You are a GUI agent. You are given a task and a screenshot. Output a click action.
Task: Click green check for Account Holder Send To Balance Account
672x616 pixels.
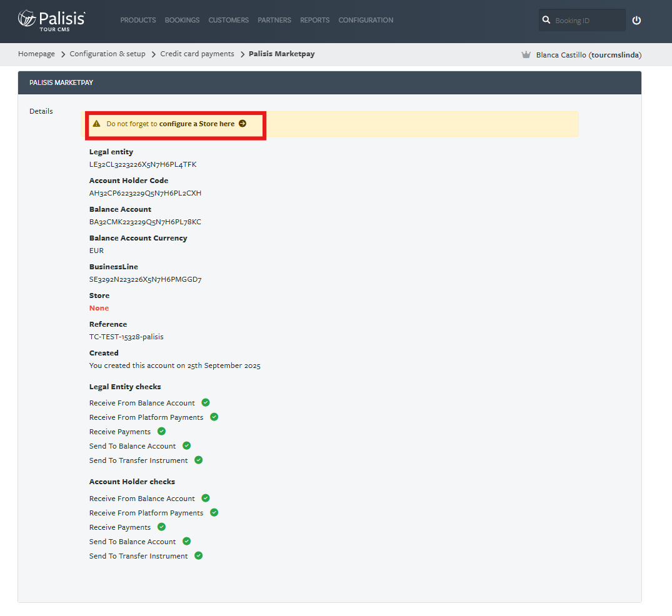point(186,541)
